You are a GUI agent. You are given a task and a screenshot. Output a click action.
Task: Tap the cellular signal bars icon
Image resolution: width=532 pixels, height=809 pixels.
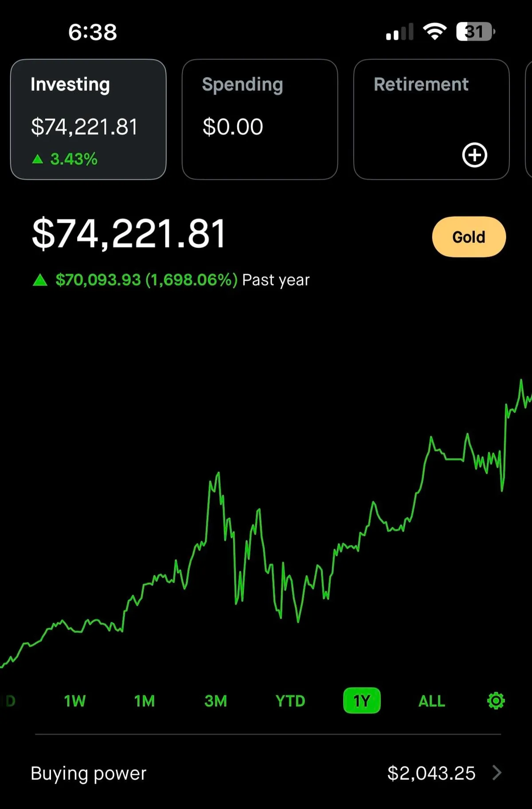pyautogui.click(x=399, y=31)
